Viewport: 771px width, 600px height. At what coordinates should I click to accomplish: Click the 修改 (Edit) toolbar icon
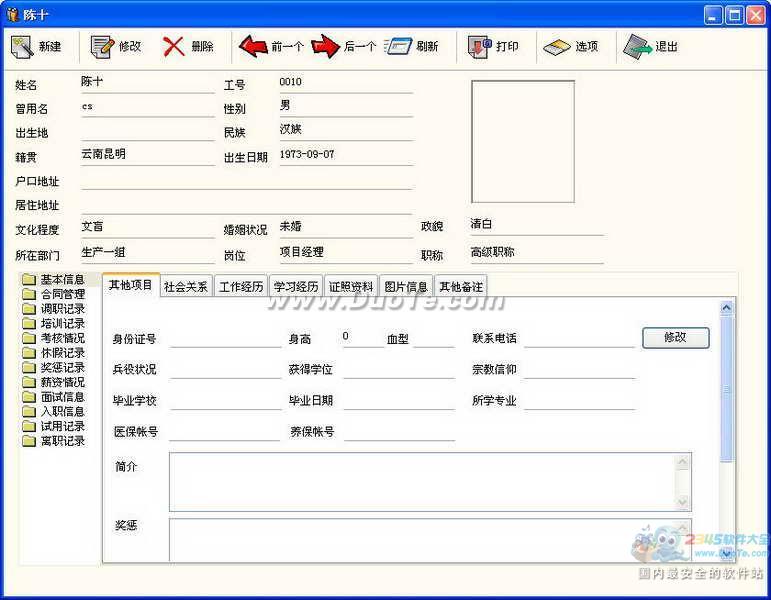(102, 46)
